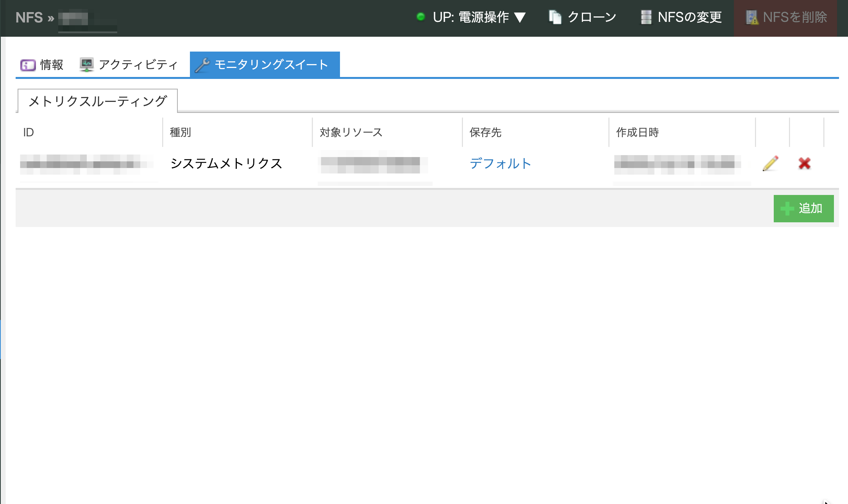
Task: Click the down arrow after 電源操作
Action: 520,18
